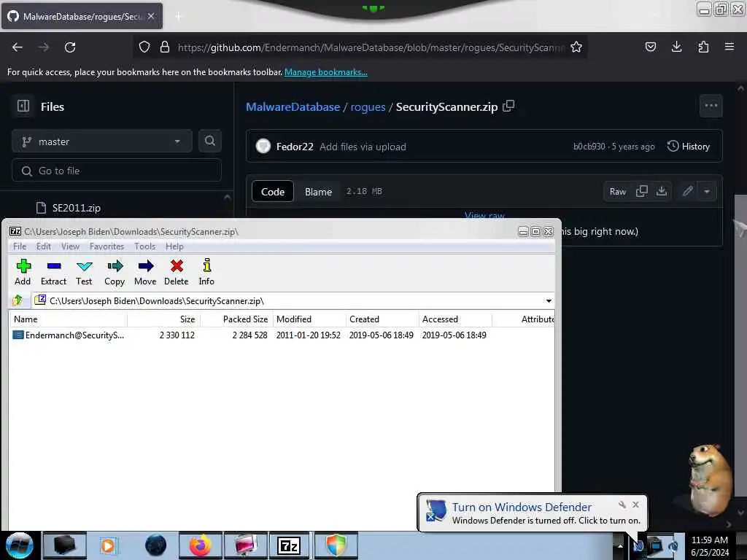Sort by the Modified column header
The height and width of the screenshot is (560, 747).
tap(309, 319)
